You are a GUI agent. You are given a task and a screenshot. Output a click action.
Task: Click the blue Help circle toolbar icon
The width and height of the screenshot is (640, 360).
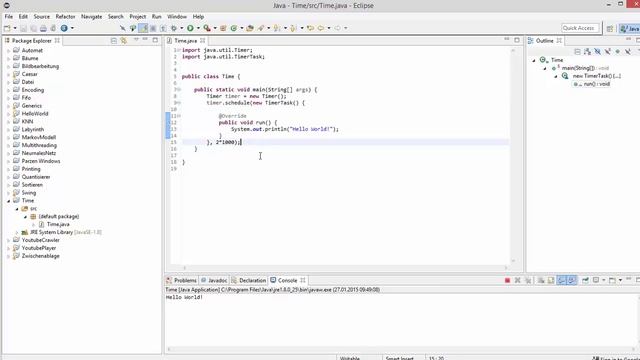point(64,28)
